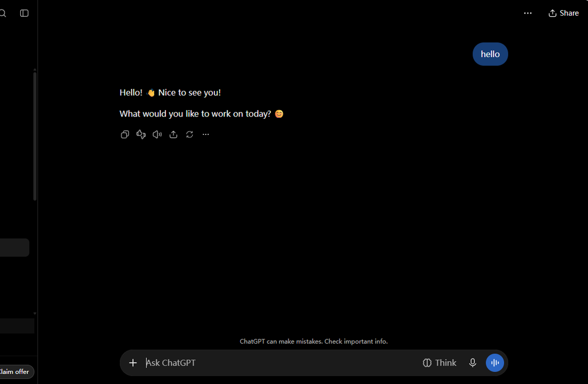This screenshot has width=588, height=384.
Task: Open more actions below the response
Action: 206,134
